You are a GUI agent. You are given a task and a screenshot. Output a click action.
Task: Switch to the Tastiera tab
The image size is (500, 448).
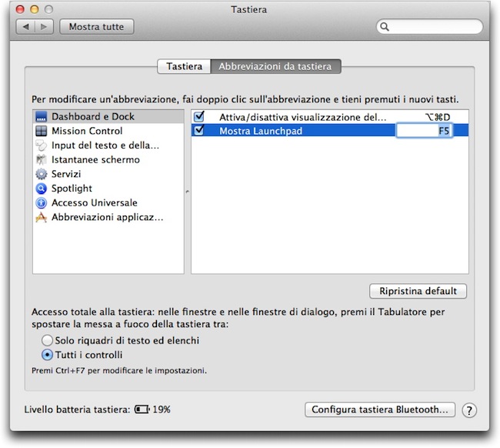click(185, 66)
